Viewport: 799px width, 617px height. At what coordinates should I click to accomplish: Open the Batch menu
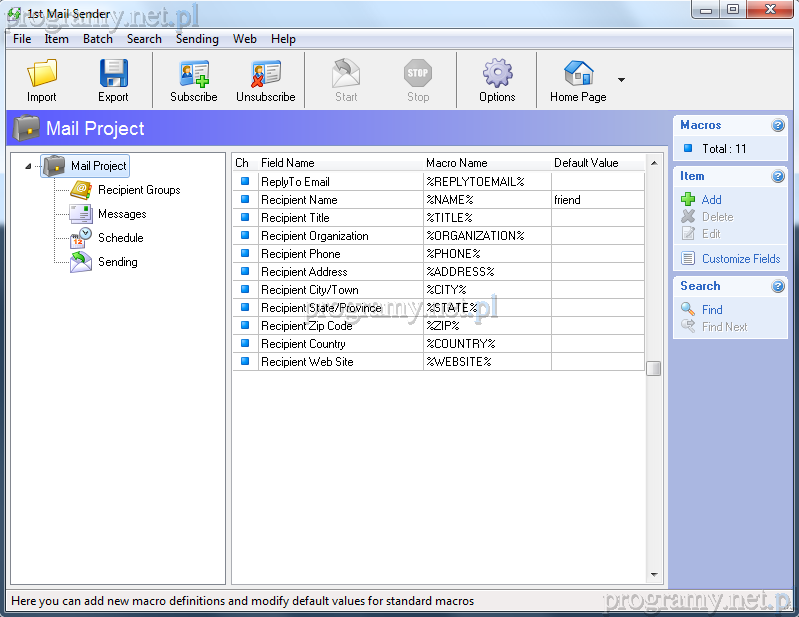pyautogui.click(x=98, y=39)
